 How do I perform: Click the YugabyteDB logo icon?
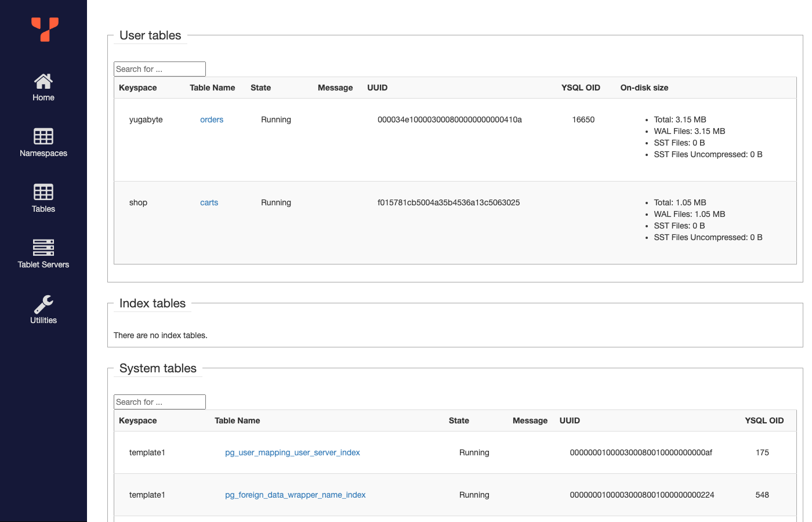45,30
